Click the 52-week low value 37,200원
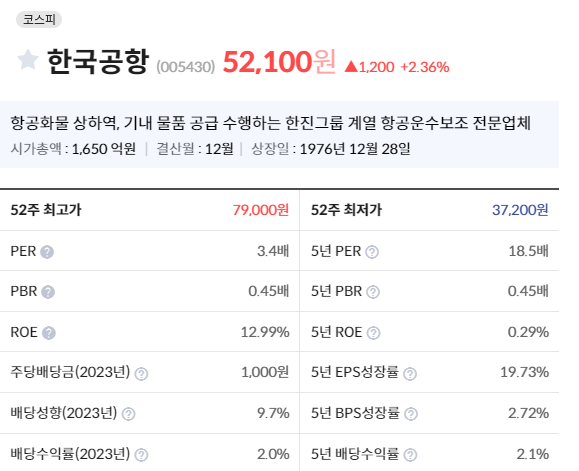This screenshot has width=579, height=471. tap(520, 210)
